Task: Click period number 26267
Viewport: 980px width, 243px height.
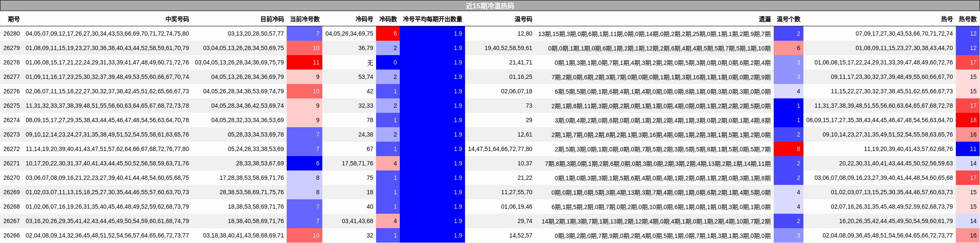Action: (11, 221)
